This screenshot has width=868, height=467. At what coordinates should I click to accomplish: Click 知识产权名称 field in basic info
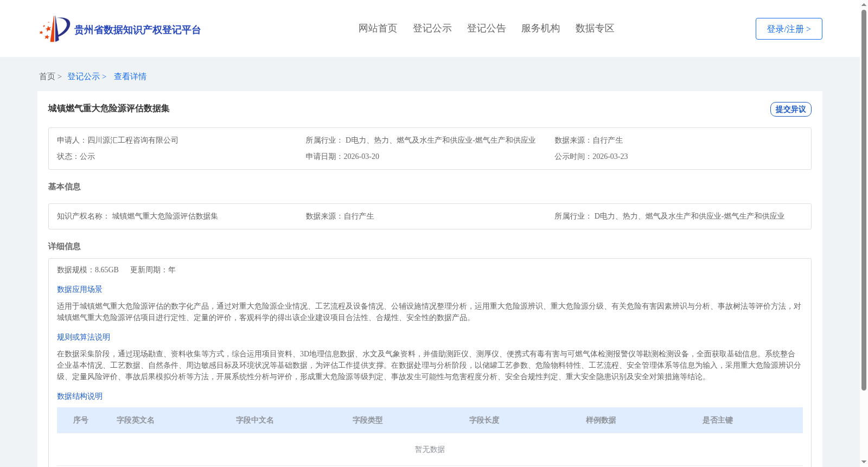point(137,216)
